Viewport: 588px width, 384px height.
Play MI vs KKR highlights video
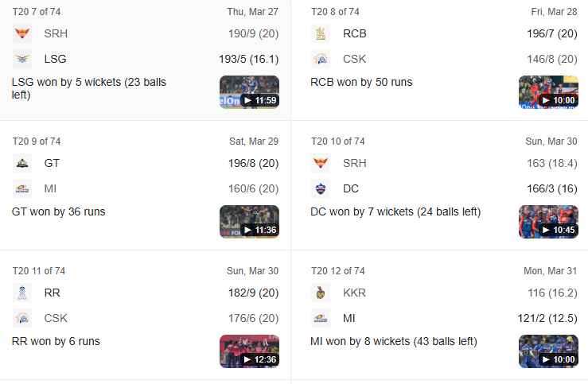point(548,351)
